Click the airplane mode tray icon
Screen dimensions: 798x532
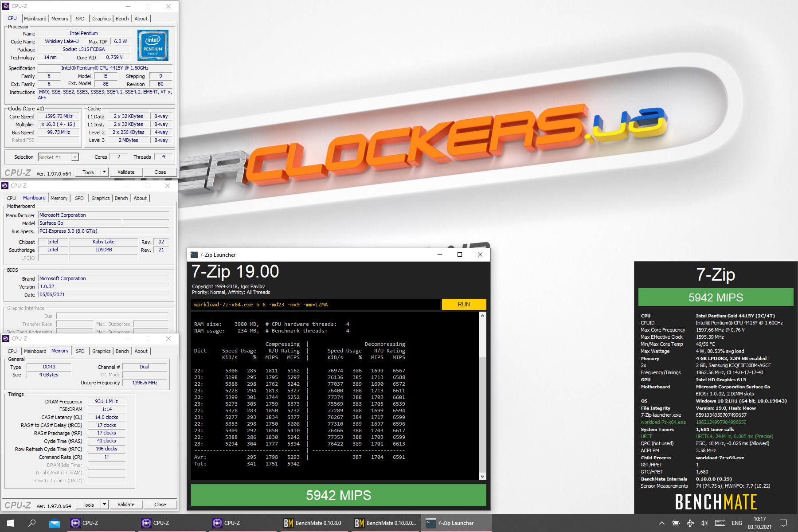point(690,523)
